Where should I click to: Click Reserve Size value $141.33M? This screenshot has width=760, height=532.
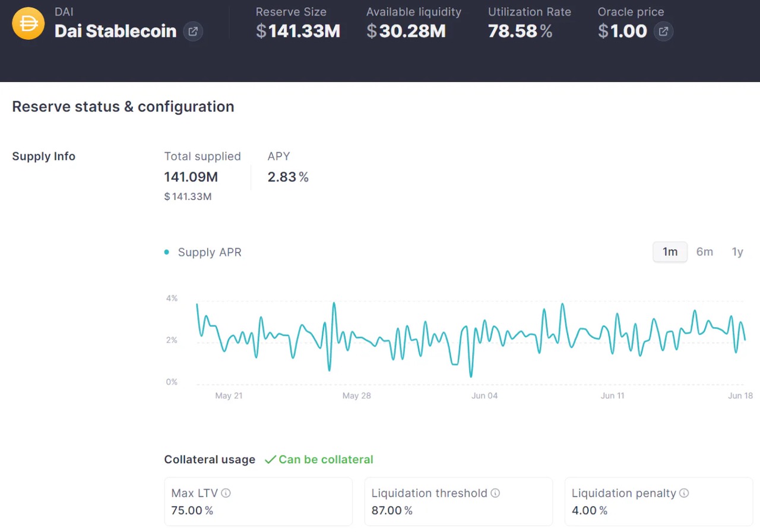pos(298,31)
